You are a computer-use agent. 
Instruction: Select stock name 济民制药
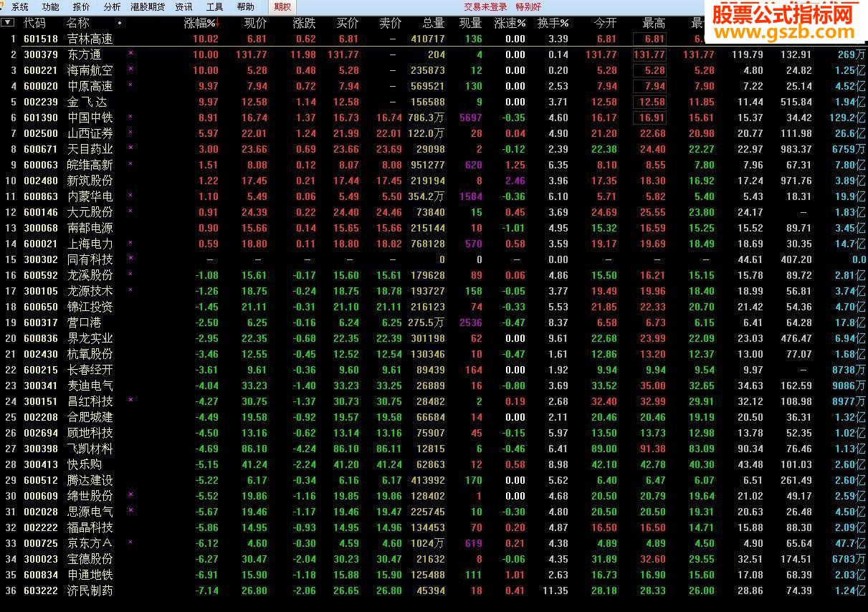90,591
